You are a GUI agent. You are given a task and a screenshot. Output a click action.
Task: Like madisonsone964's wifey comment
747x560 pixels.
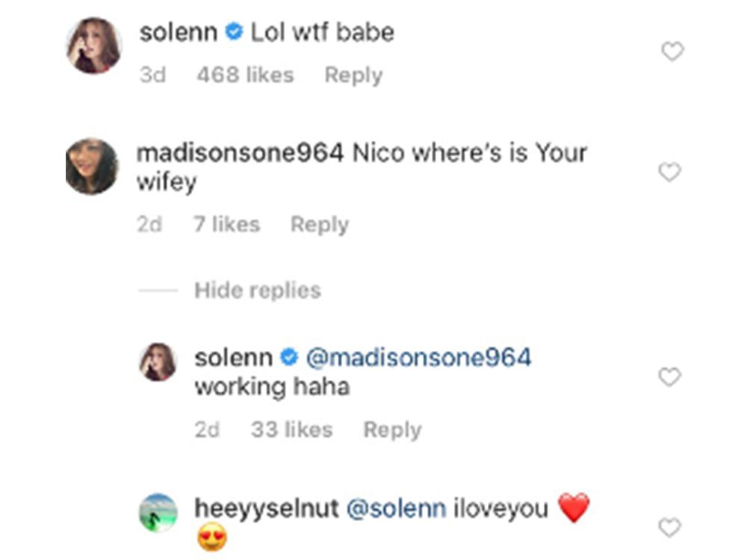click(x=669, y=172)
